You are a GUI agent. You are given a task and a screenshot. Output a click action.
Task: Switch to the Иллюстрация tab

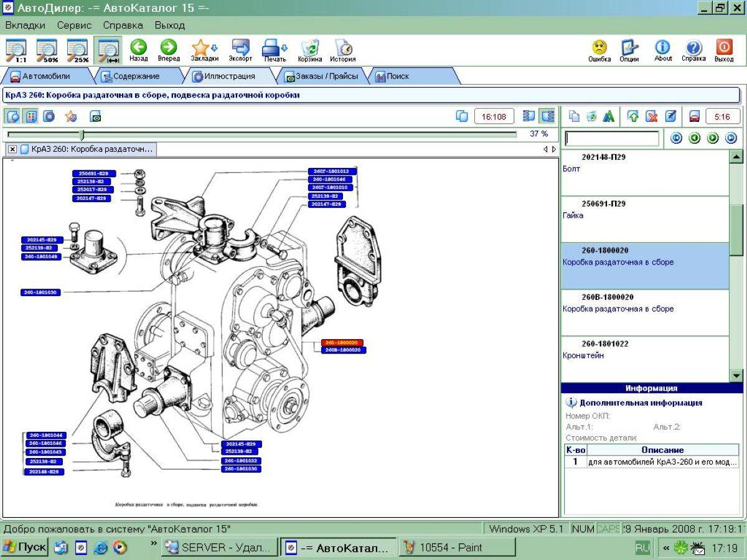pos(228,77)
